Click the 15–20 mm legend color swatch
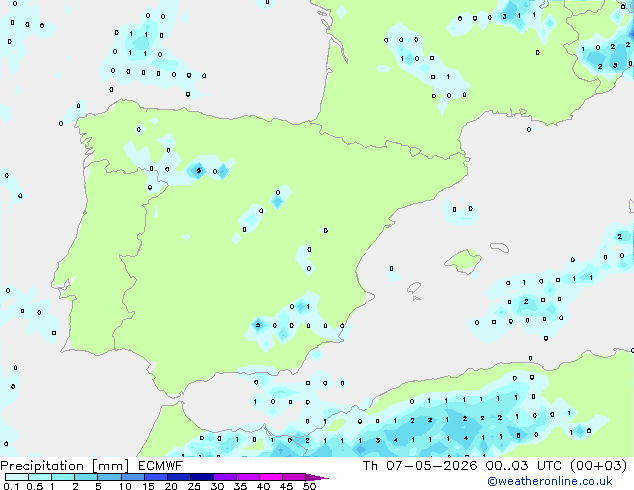This screenshot has width=634, height=490. (155, 477)
